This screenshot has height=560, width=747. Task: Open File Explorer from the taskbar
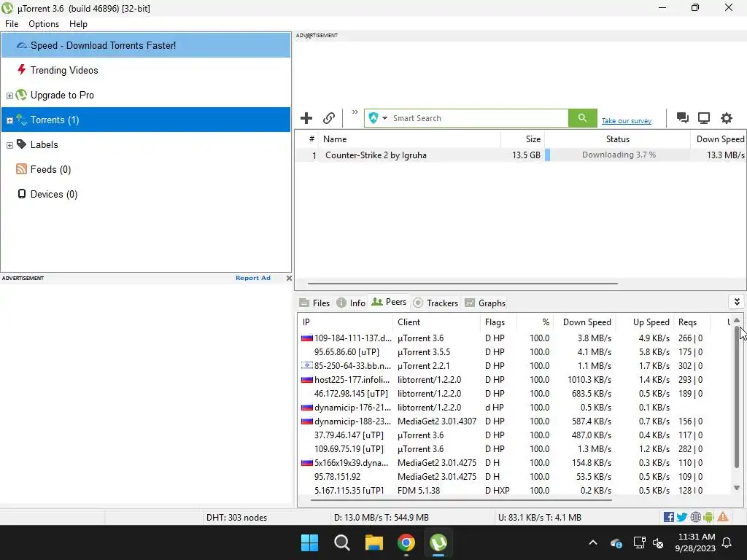(374, 542)
